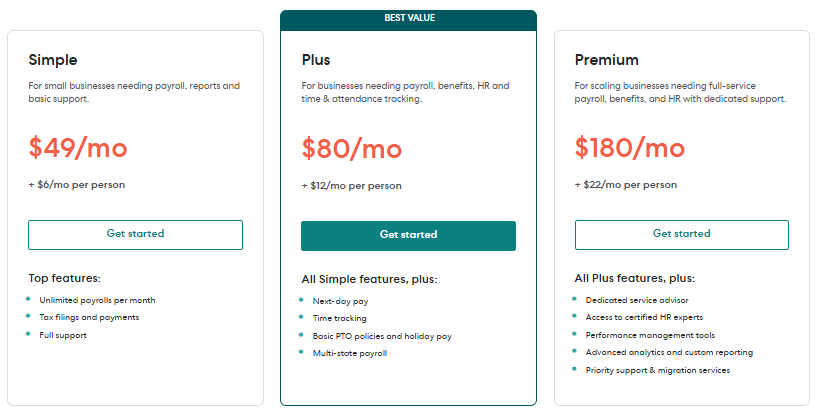Select the Premium plan heading
Viewport: 817px width, 415px height.
pyautogui.click(x=607, y=60)
